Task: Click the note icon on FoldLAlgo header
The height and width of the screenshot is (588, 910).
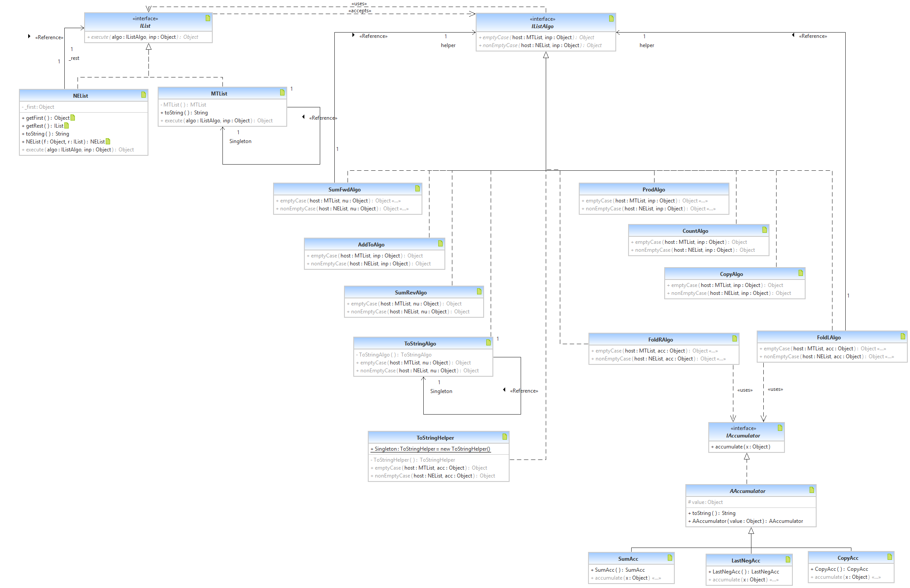Action: pos(903,336)
